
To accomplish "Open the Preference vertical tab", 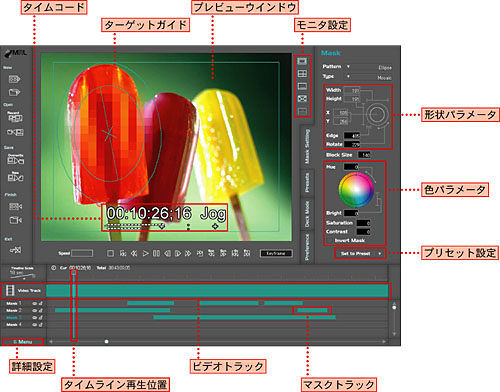I will point(307,247).
